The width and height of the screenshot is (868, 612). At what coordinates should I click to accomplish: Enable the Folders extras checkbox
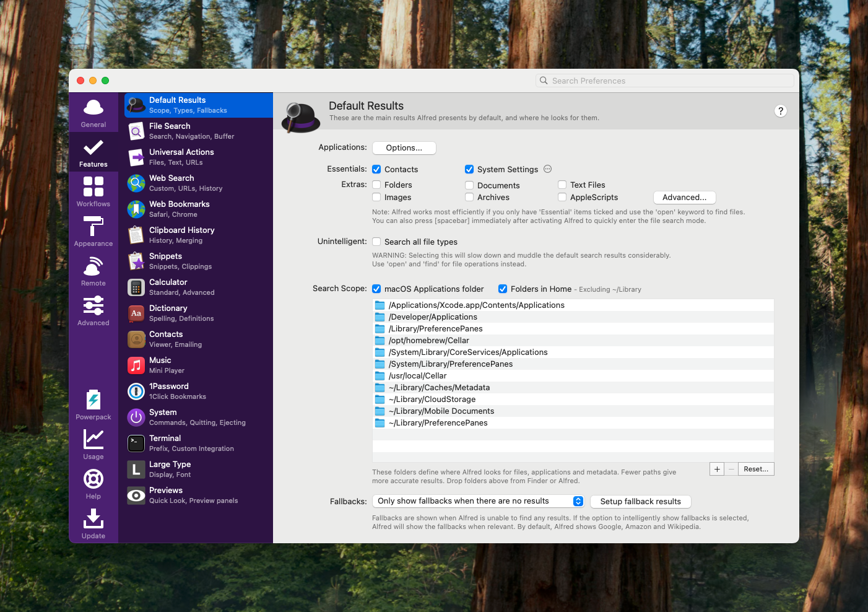click(376, 185)
